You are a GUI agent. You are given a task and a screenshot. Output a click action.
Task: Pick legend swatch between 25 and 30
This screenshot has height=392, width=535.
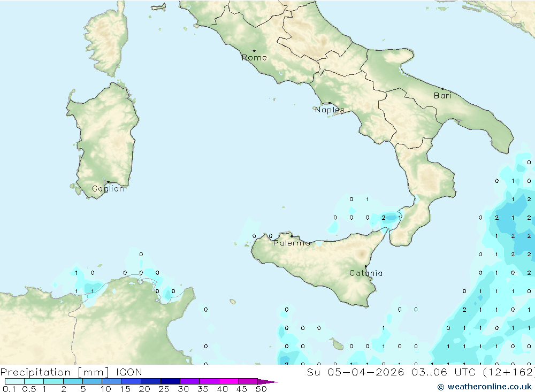[170, 381]
